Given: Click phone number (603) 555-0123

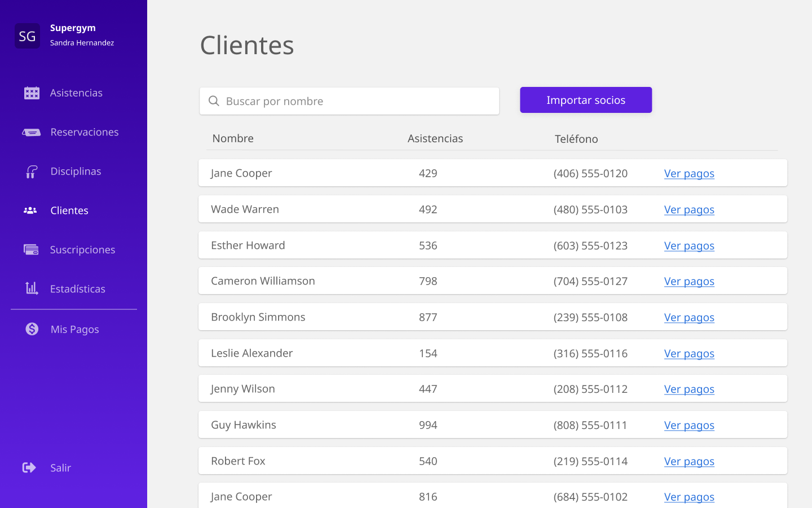Looking at the screenshot, I should coord(590,246).
